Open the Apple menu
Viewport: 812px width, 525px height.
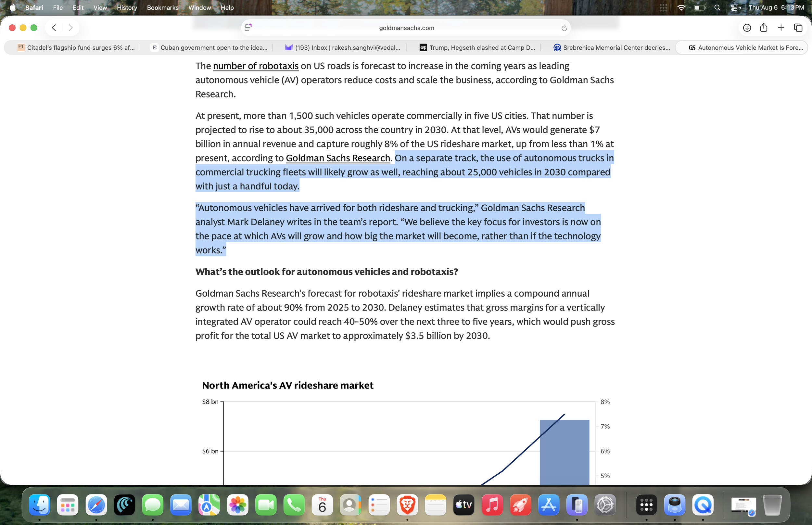[x=13, y=7]
